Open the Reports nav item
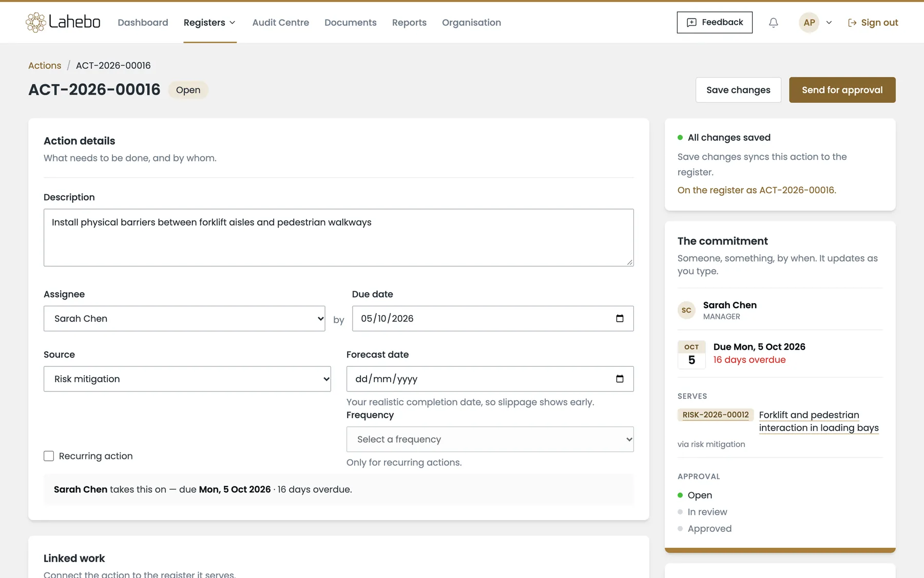The image size is (924, 578). 409,23
